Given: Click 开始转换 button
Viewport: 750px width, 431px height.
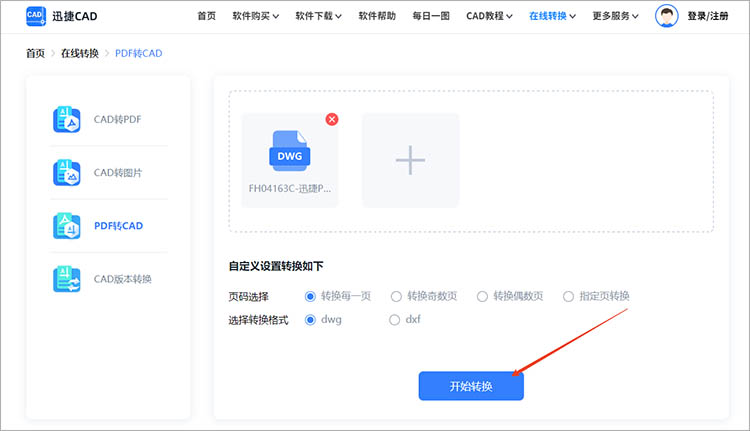Looking at the screenshot, I should (x=471, y=386).
